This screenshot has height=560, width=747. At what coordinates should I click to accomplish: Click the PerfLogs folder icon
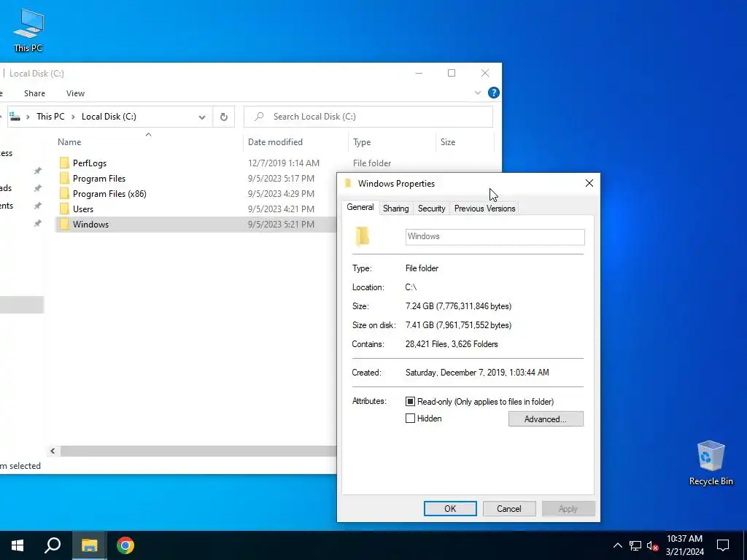(64, 163)
